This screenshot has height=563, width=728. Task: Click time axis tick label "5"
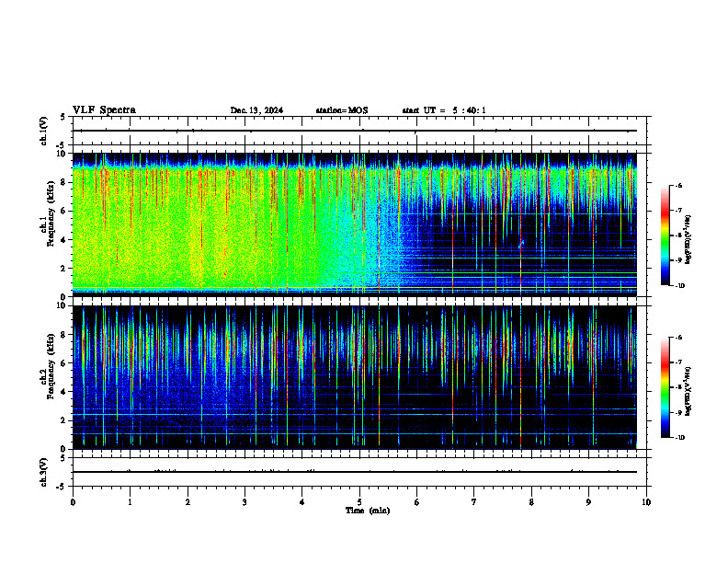(359, 502)
